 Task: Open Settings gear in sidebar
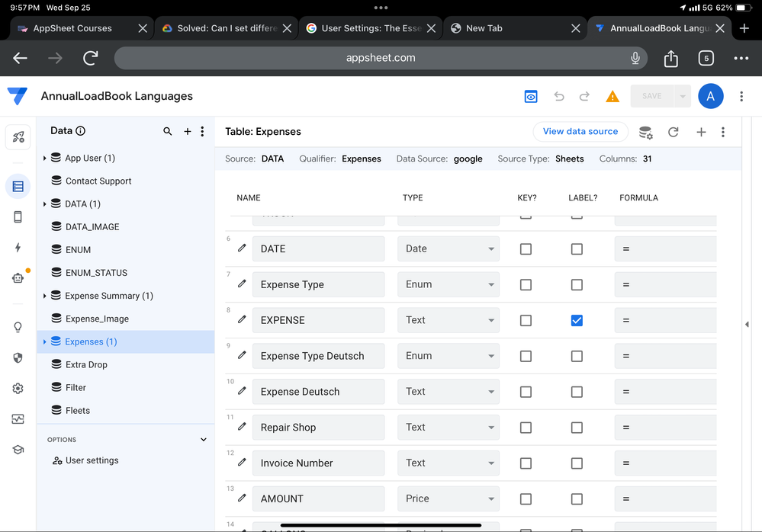(18, 388)
